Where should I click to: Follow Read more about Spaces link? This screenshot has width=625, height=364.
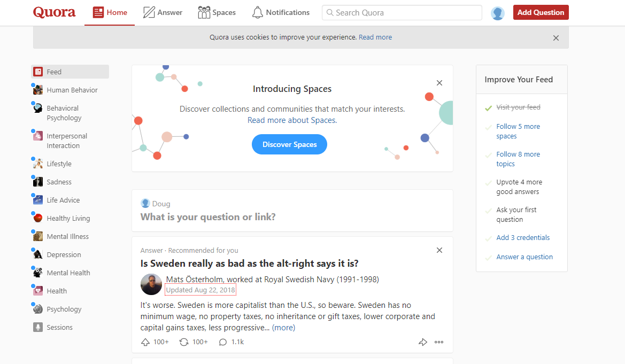click(292, 120)
